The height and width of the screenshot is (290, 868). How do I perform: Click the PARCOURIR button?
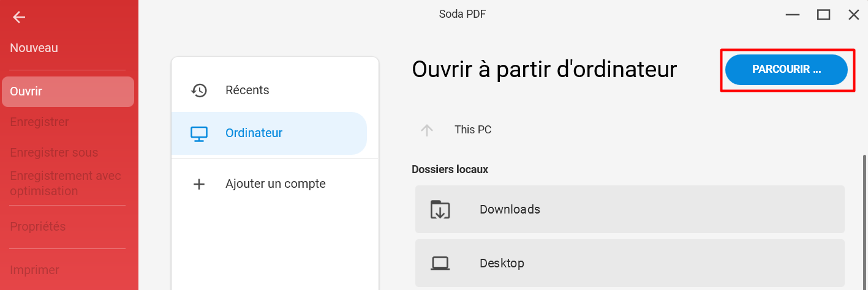(x=787, y=70)
